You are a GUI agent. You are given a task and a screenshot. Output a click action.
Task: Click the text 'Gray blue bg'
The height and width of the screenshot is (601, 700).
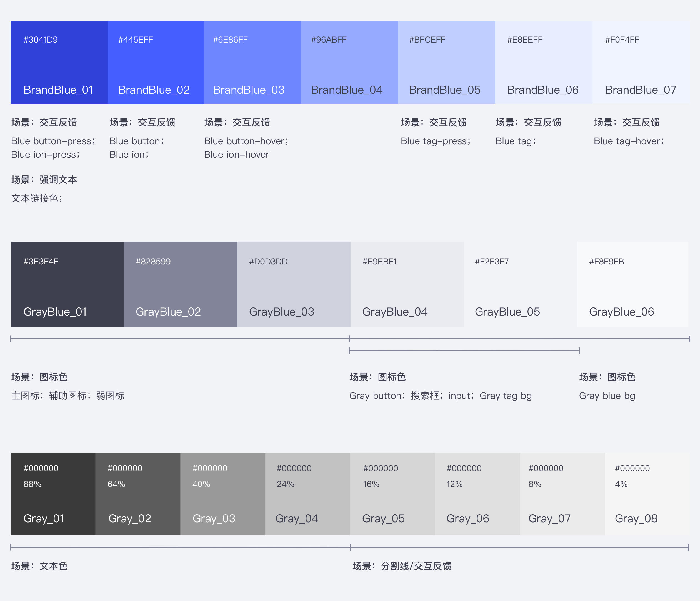pyautogui.click(x=607, y=396)
